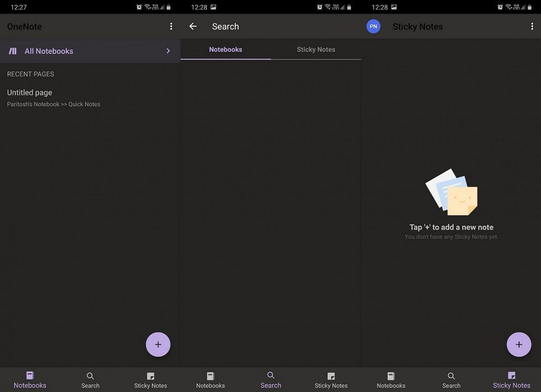Select Quick Notes in the page breadcrumb

click(84, 104)
